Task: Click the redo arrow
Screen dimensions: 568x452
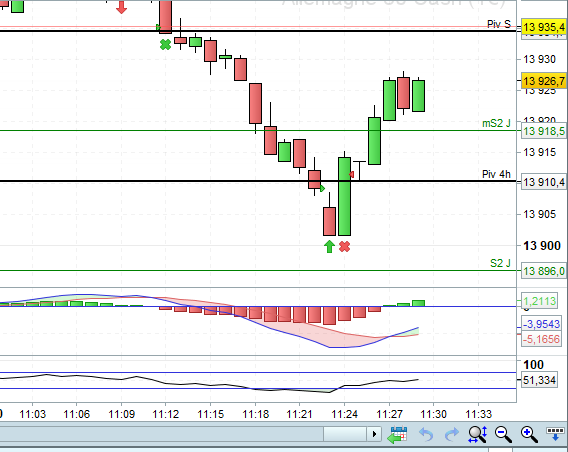Action: tap(451, 434)
